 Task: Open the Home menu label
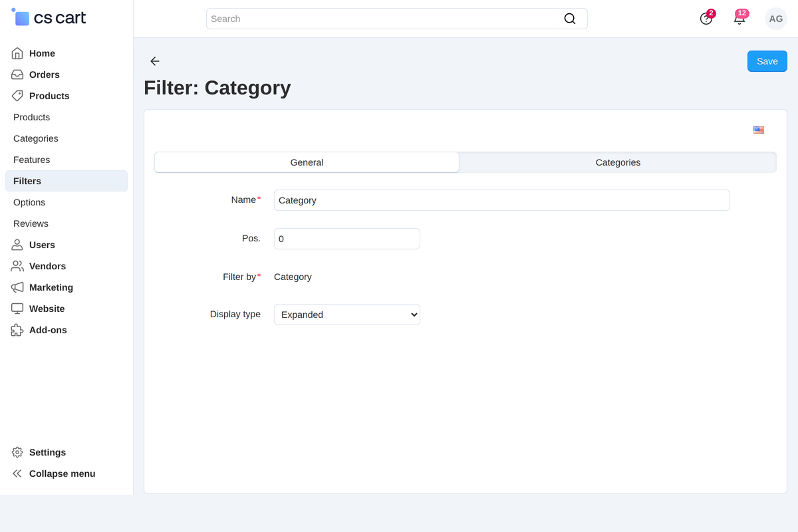[x=42, y=53]
